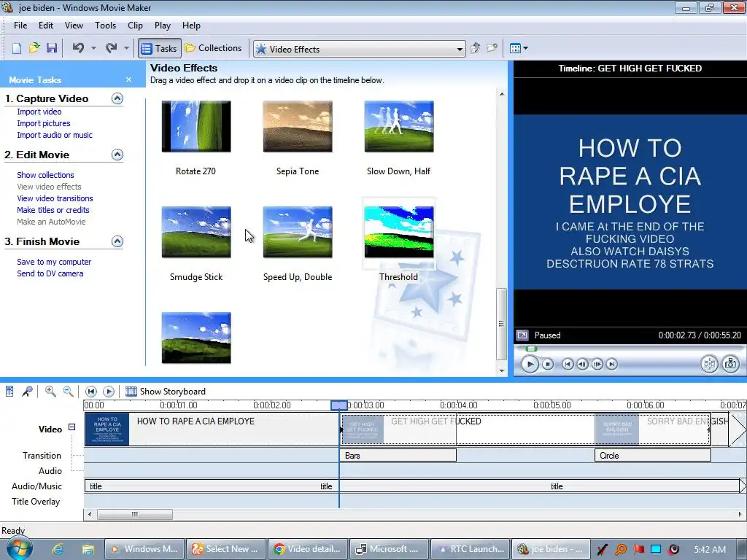This screenshot has height=560, width=747.
Task: Click the Narrate Timeline microphone icon
Action: (x=27, y=392)
